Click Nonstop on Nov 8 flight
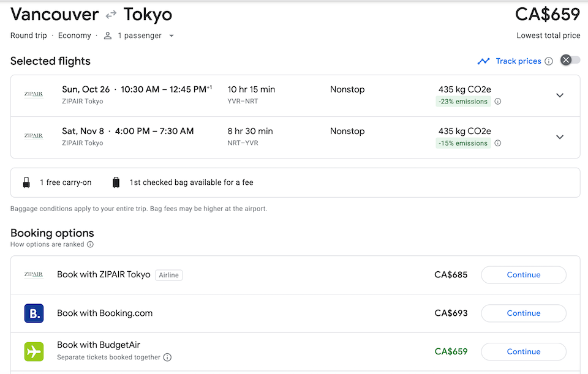The height and width of the screenshot is (374, 588). point(347,131)
